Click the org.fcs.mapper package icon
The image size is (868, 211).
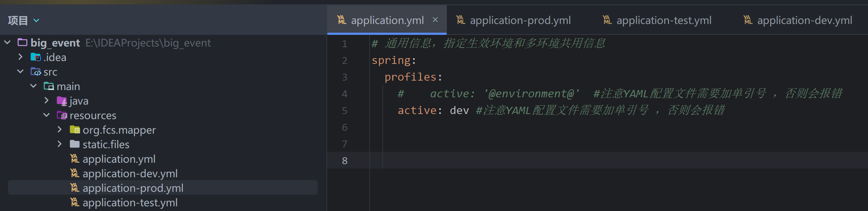[75, 130]
